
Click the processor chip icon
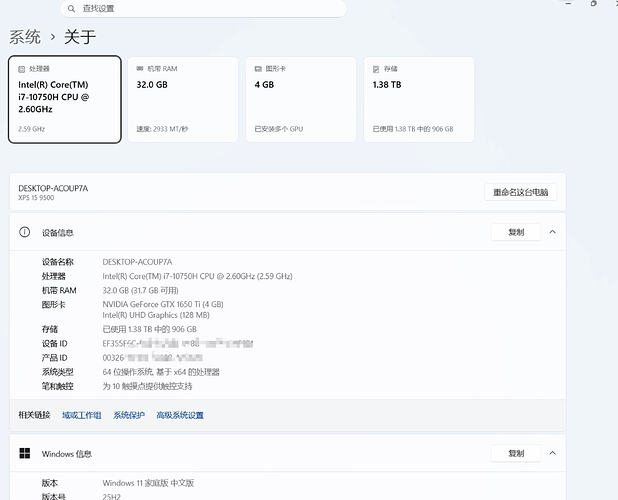coord(22,69)
